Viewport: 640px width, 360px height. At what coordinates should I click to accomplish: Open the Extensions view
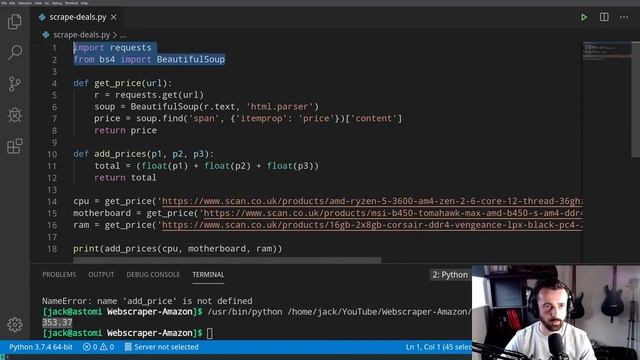coord(15,146)
